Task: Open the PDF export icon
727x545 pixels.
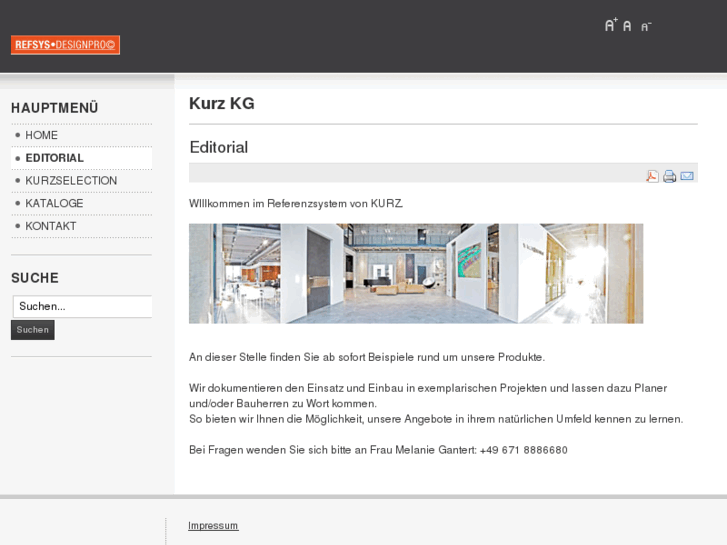Action: point(652,176)
